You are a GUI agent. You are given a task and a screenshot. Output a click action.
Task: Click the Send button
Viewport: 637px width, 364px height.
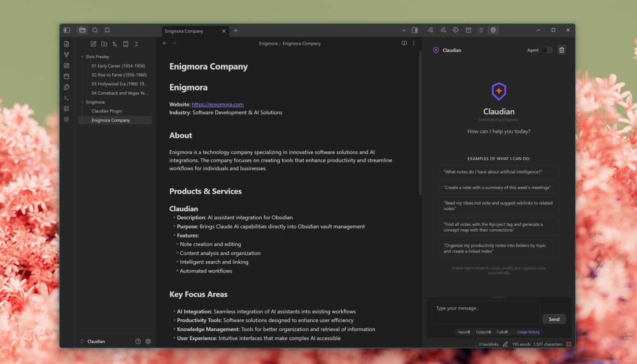coord(554,319)
